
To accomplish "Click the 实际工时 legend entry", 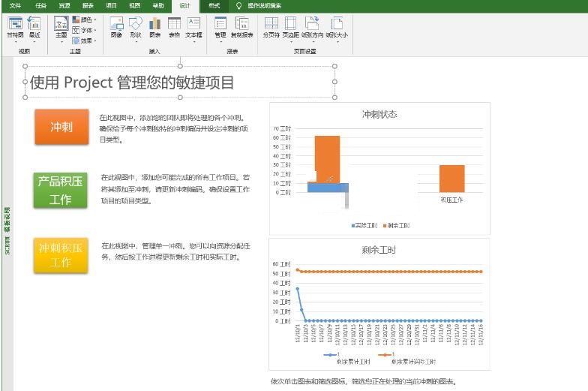I will 364,225.
